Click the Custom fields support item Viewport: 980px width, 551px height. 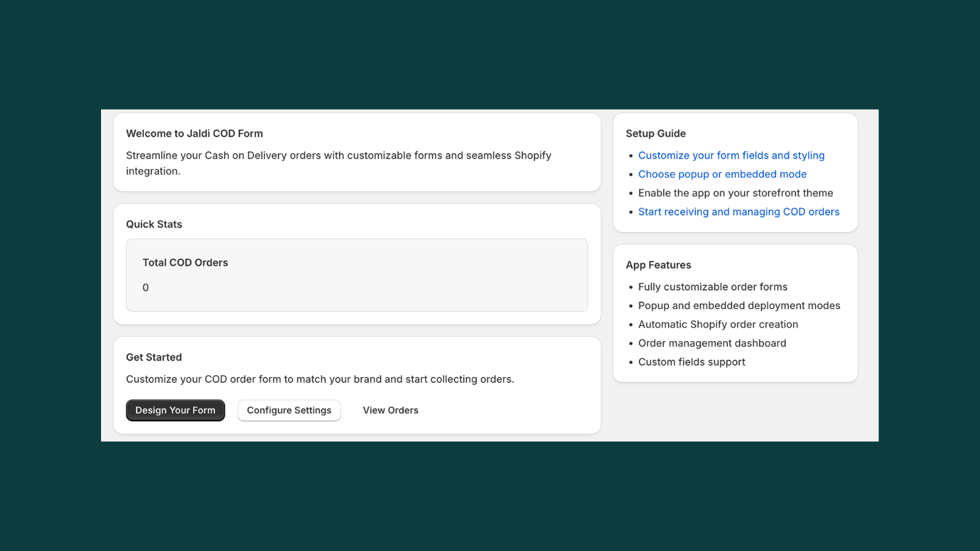click(692, 362)
